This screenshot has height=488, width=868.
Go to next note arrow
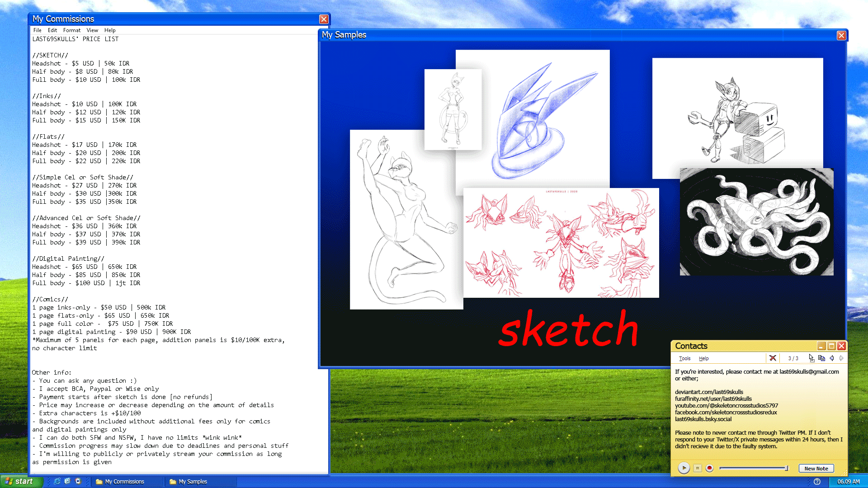(841, 358)
